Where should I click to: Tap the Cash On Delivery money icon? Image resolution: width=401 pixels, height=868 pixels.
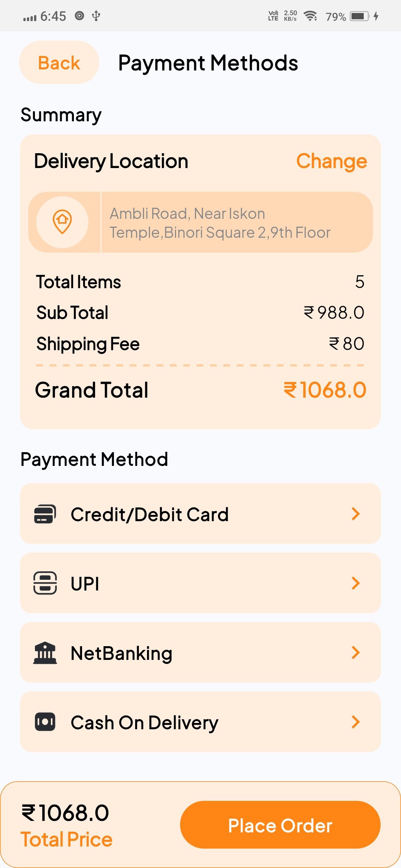pos(45,722)
